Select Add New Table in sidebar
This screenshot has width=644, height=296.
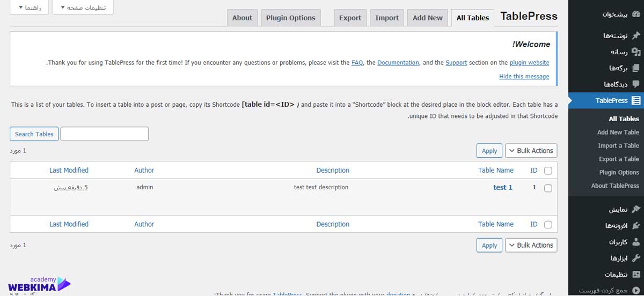click(x=618, y=132)
